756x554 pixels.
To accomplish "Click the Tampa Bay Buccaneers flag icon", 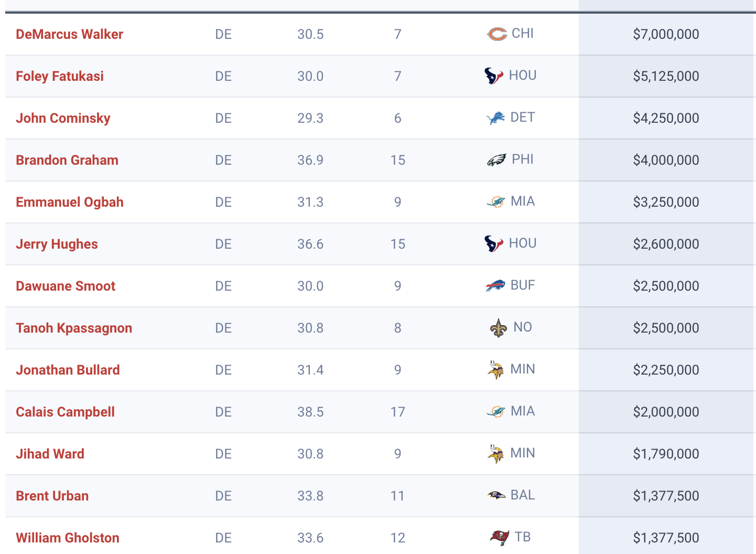I will [x=500, y=537].
